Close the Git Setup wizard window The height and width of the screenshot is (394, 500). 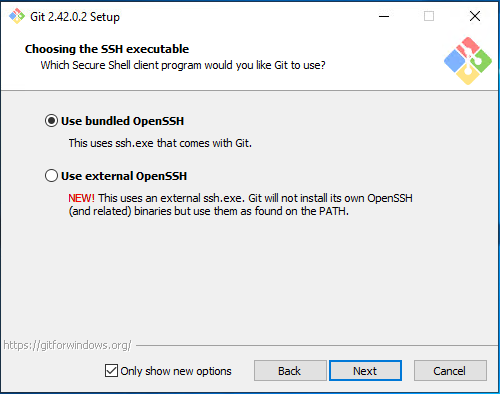point(475,16)
